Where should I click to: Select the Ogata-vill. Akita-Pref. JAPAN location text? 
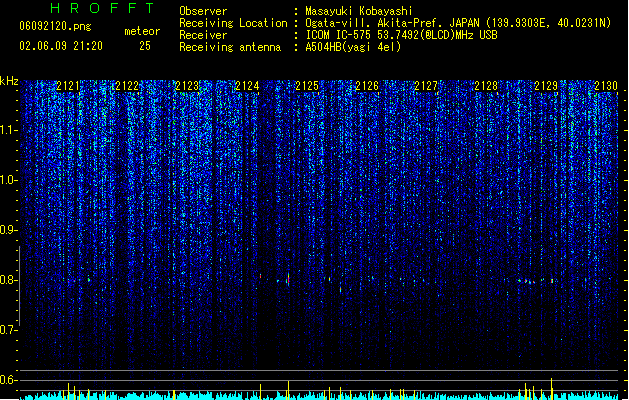pyautogui.click(x=458, y=23)
